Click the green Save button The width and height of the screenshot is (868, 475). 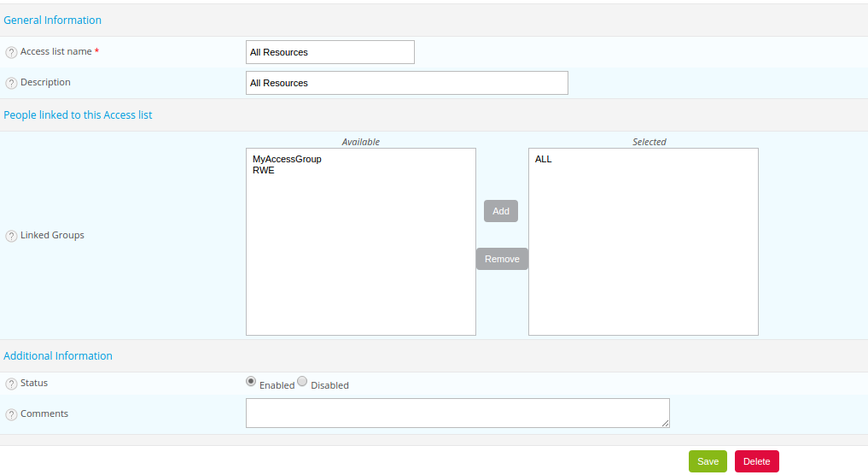[708, 461]
